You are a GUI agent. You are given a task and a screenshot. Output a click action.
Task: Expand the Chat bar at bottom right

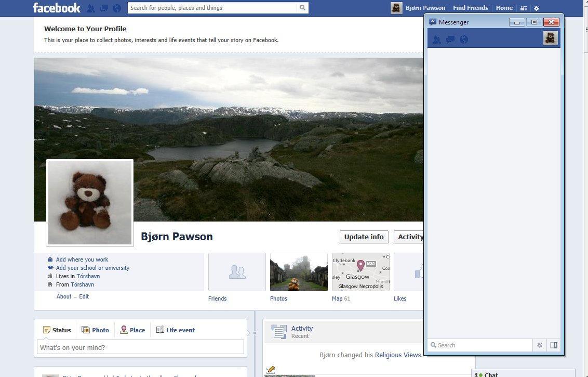[491, 374]
